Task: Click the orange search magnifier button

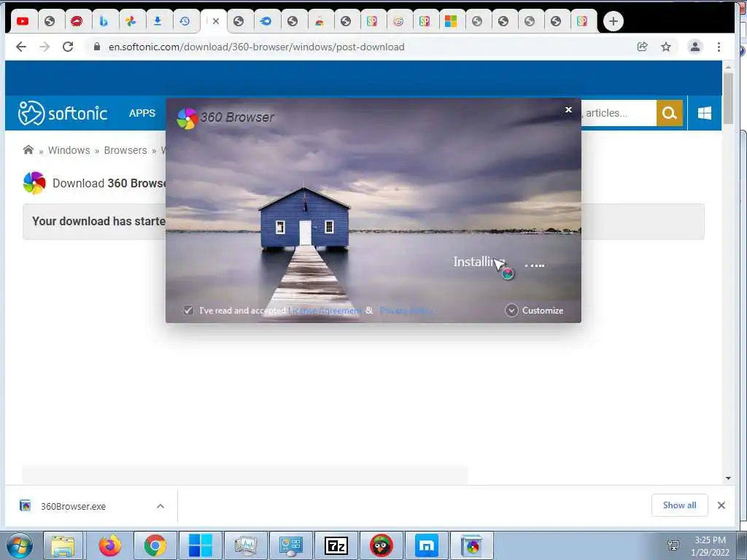Action: point(670,113)
